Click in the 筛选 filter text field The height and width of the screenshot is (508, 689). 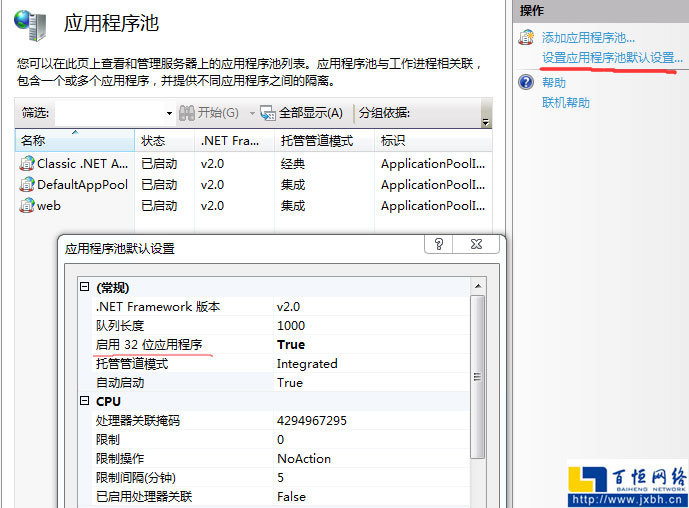click(108, 113)
